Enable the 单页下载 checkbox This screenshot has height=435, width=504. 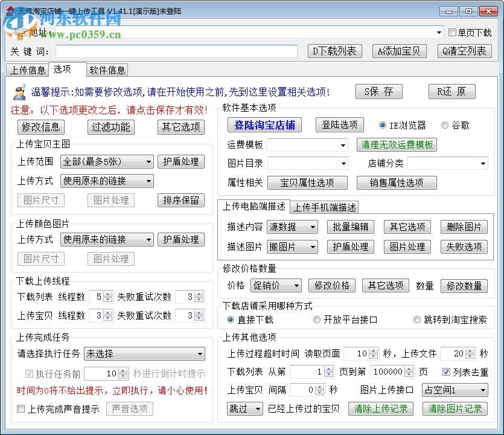453,33
